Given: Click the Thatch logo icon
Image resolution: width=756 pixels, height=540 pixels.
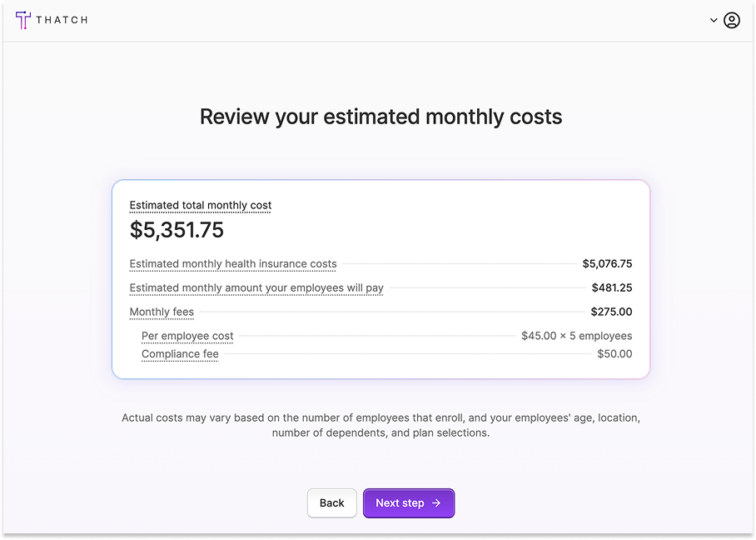Looking at the screenshot, I should pos(22,20).
